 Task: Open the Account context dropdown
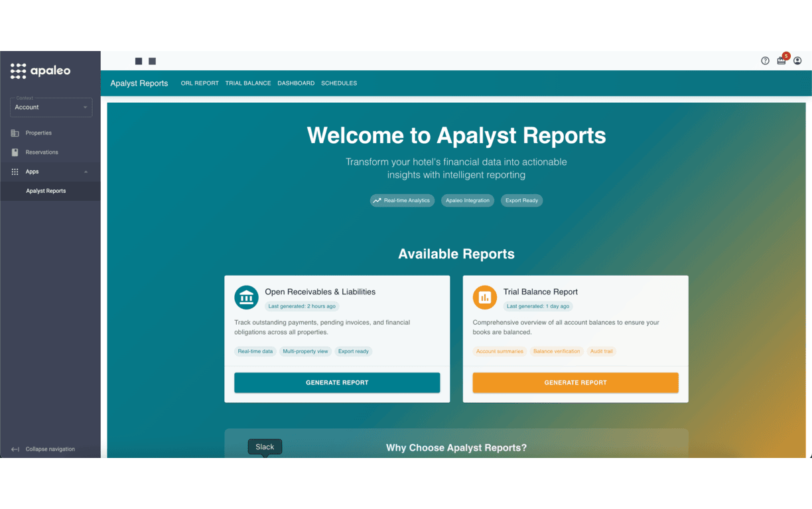tap(51, 107)
